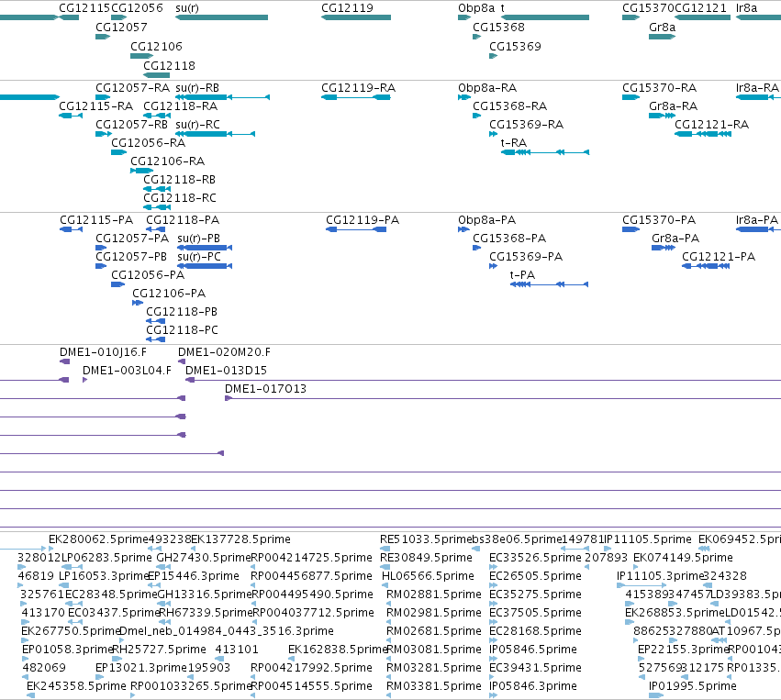Click the Ir8a-RA transcript label
The image size is (781, 700).
tap(757, 88)
